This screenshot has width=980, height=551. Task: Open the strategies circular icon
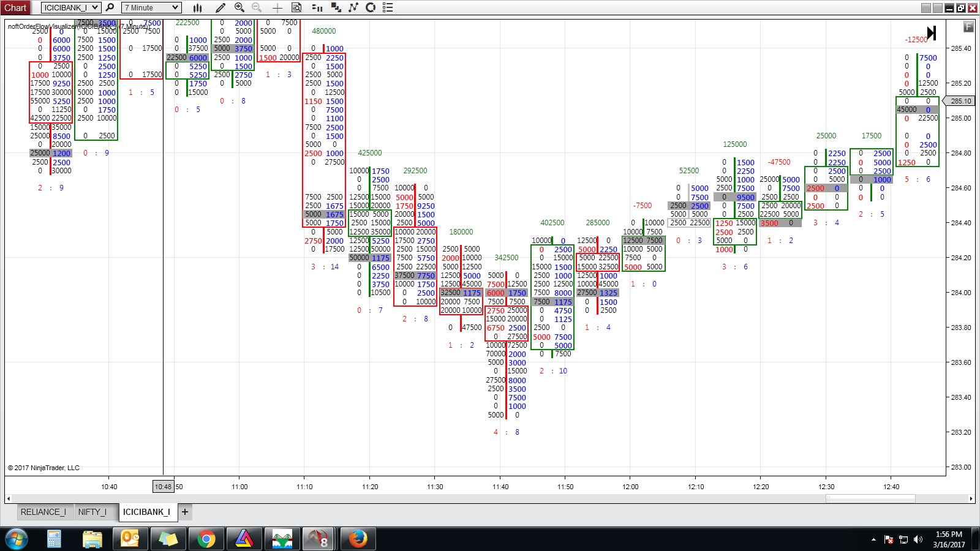371,7
